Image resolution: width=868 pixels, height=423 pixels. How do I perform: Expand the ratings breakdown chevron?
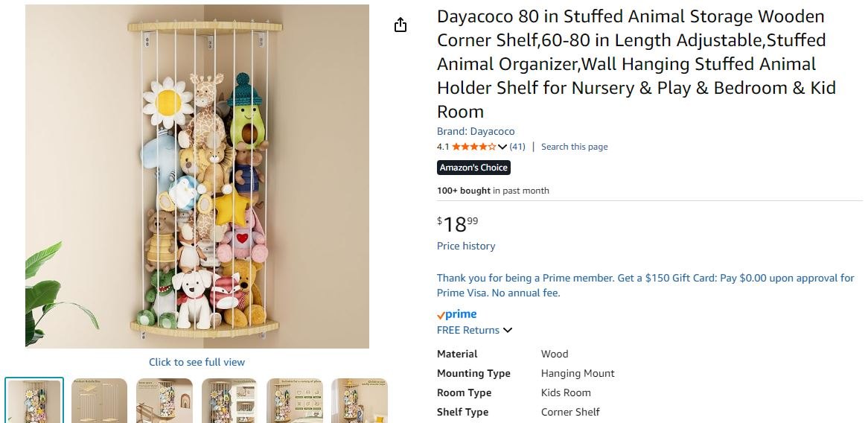(502, 147)
